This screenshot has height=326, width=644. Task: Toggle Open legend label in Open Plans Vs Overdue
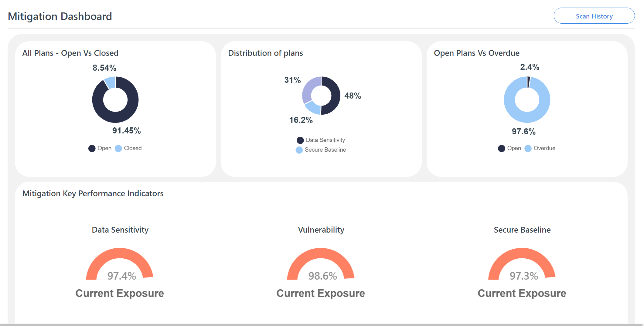click(514, 148)
